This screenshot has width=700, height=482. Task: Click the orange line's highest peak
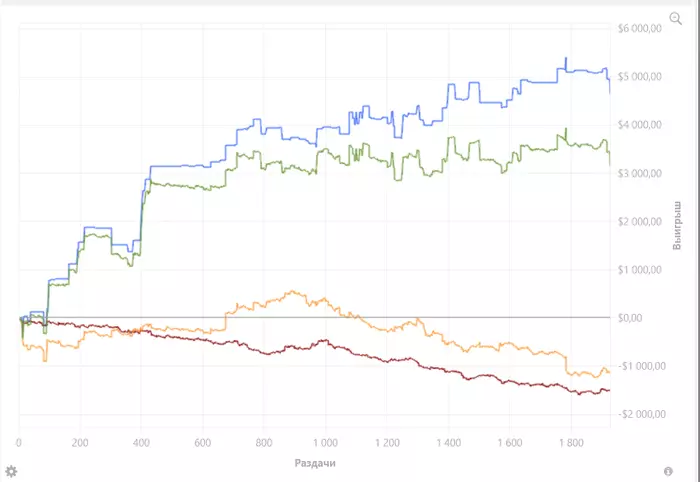292,291
